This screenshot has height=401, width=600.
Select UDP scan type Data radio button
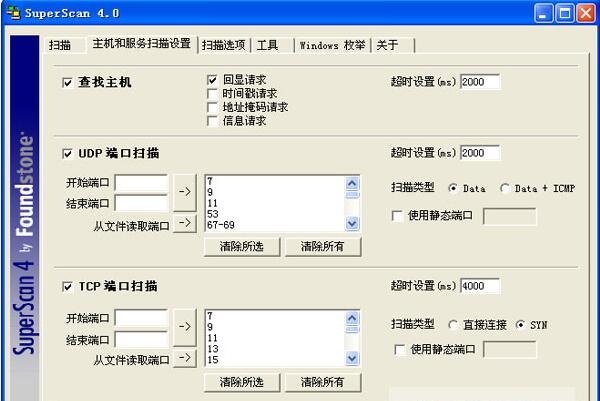(x=453, y=188)
